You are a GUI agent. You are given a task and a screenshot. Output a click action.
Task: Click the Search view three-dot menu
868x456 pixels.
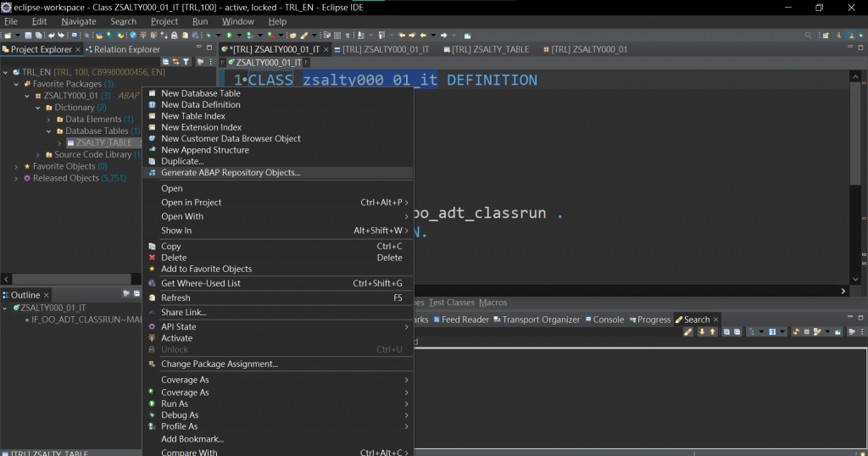pyautogui.click(x=862, y=331)
